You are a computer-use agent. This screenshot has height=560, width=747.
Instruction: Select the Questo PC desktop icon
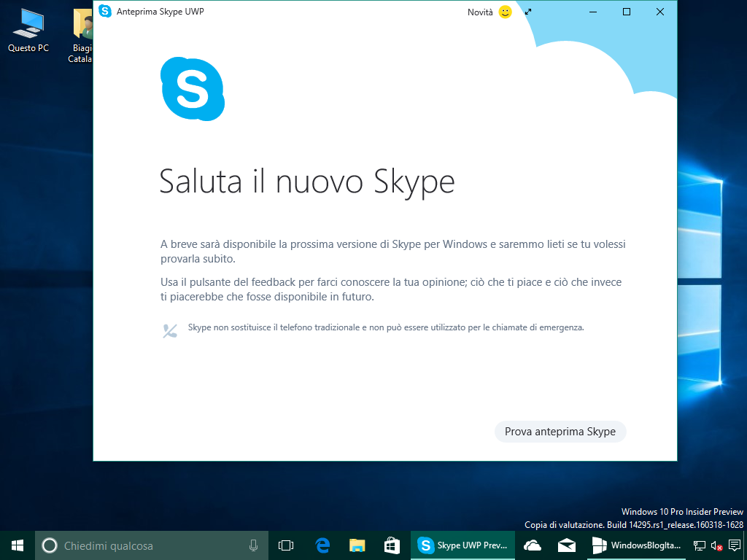pos(28,30)
